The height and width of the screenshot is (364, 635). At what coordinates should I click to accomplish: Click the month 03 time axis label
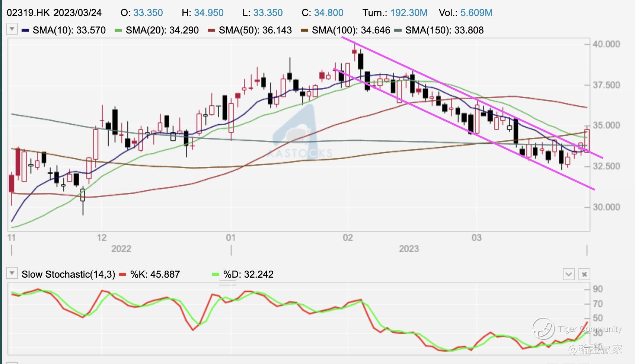click(x=476, y=238)
